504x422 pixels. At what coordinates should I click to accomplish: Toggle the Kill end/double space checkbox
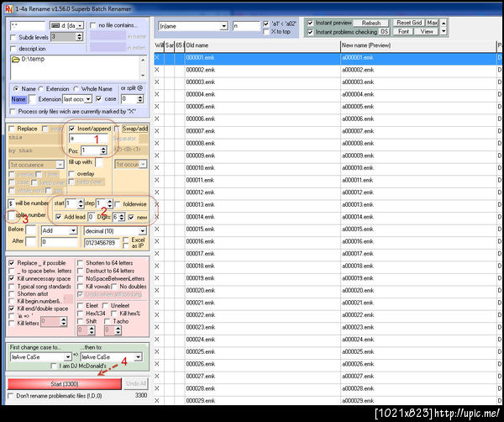(x=12, y=309)
